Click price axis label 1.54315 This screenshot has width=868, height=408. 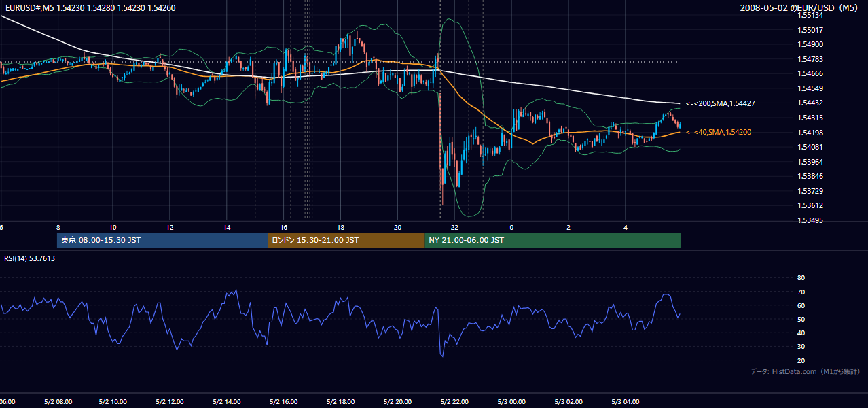click(811, 118)
